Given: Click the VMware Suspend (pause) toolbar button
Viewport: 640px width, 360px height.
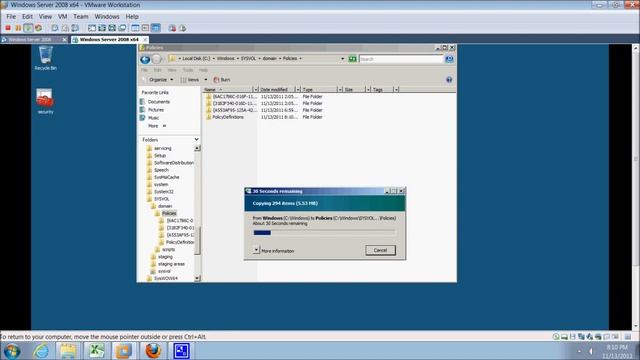Looking at the screenshot, I should [x=18, y=28].
